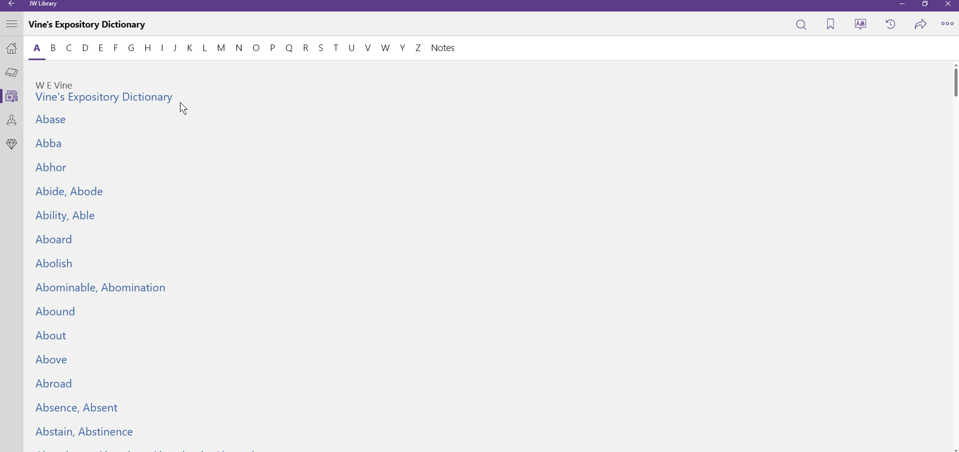Open the Publications library sidebar icon

click(x=11, y=96)
